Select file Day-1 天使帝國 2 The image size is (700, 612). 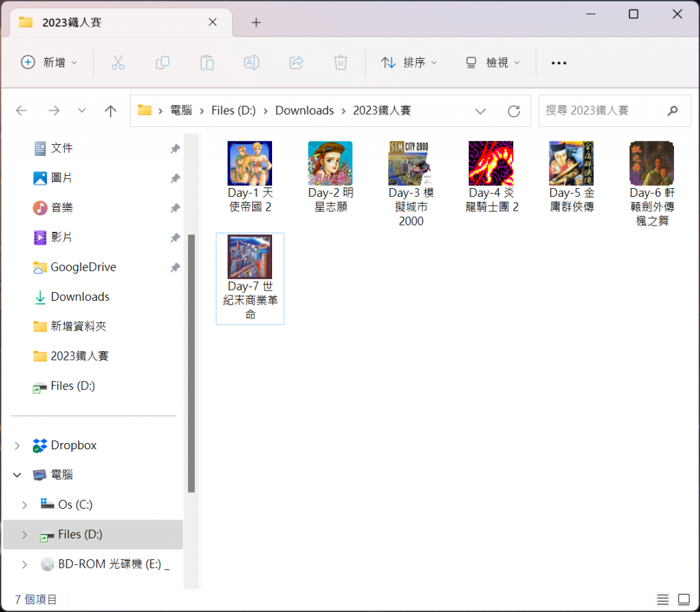coord(250,177)
